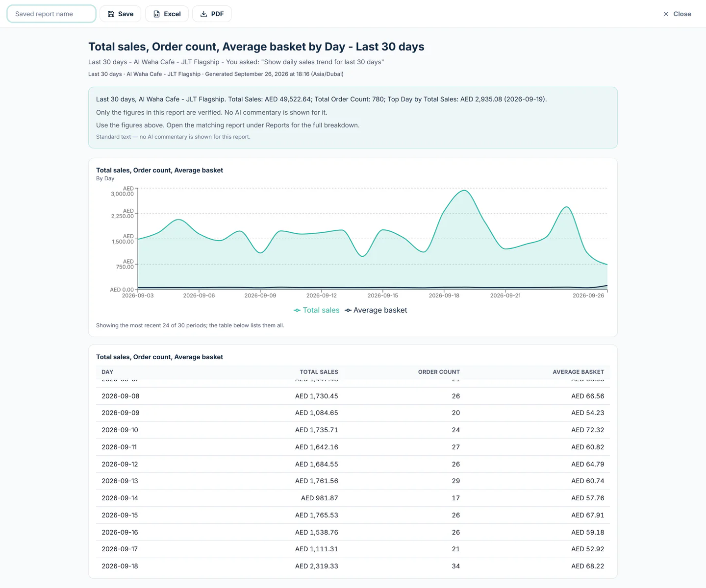The image size is (706, 588).
Task: Click order count 17 for 2026-09-14
Action: point(456,498)
